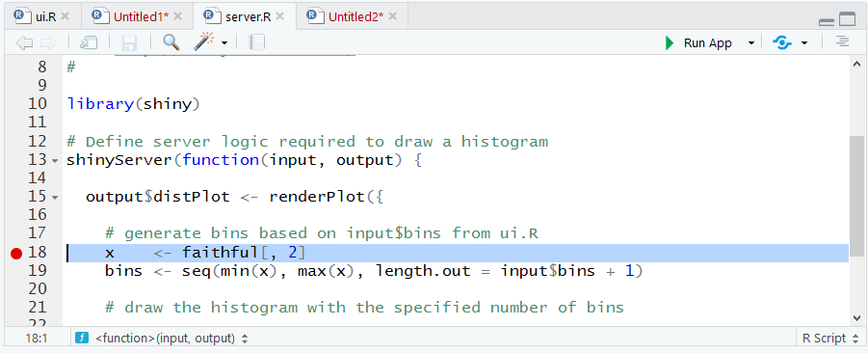The image size is (868, 353).
Task: Open Run App options dropdown
Action: pyautogui.click(x=751, y=43)
